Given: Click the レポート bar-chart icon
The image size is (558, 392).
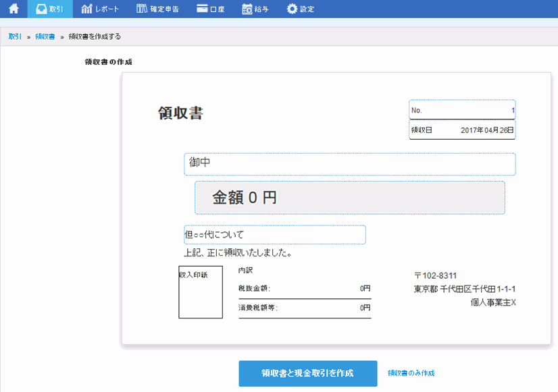Looking at the screenshot, I should [85, 9].
